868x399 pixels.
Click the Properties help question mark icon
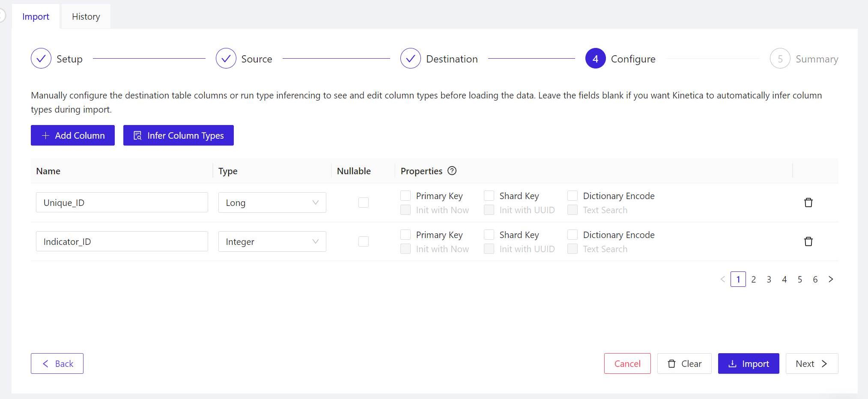452,171
